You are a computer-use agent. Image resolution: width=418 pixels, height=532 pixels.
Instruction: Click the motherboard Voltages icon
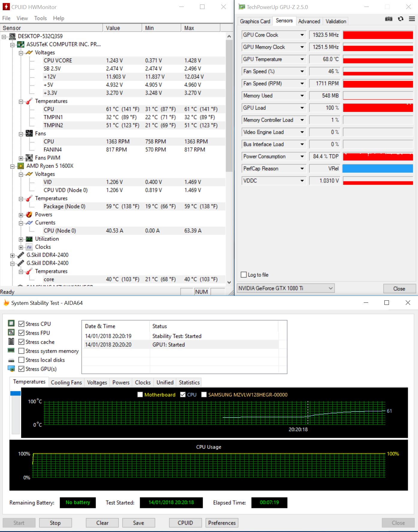coord(29,53)
